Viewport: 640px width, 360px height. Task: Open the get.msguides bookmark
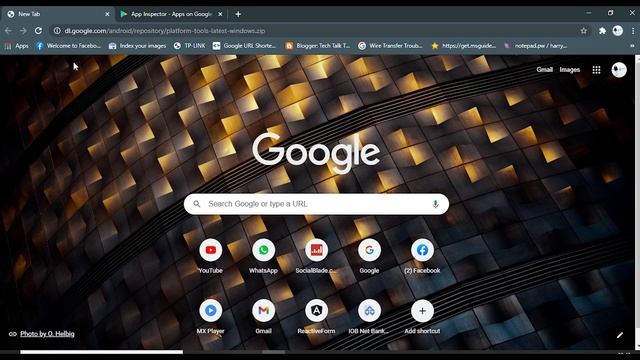point(463,46)
